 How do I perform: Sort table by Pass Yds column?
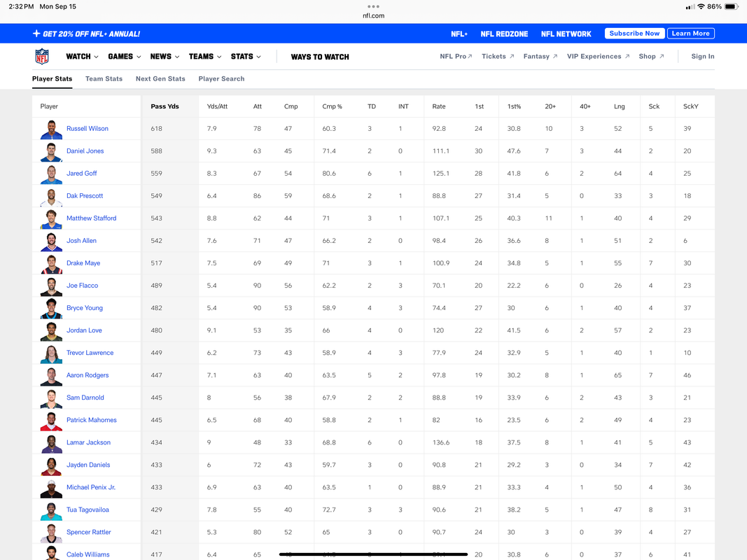(x=165, y=106)
